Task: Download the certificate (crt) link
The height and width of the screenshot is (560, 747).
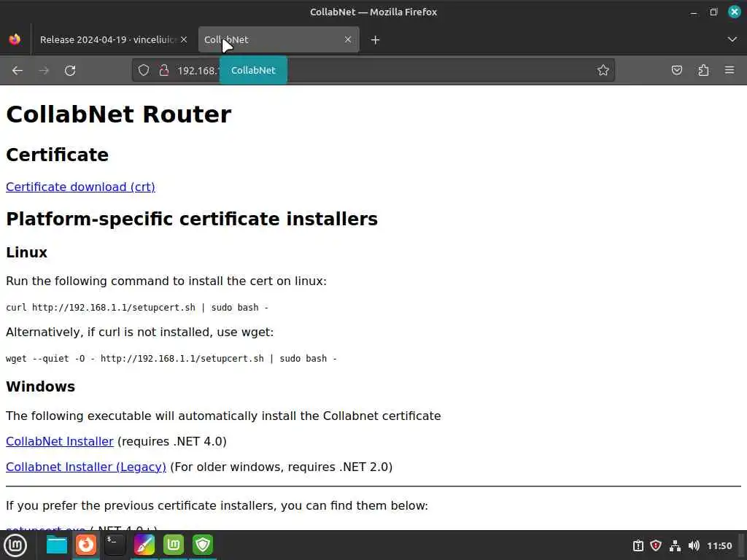Action: pos(80,187)
